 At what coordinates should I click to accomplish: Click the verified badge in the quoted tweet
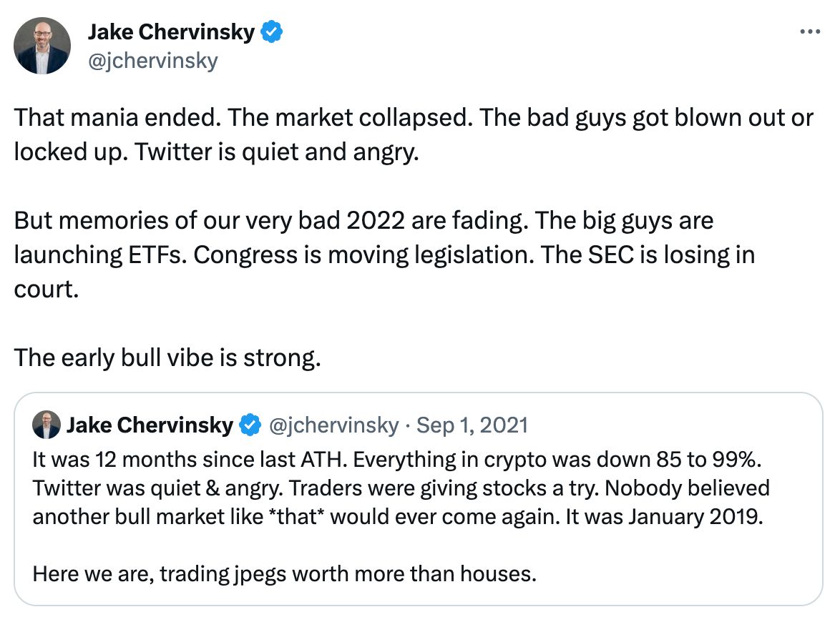click(250, 425)
